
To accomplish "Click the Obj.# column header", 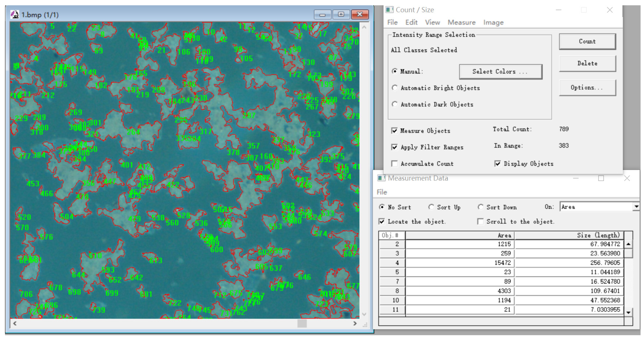I will (x=392, y=235).
